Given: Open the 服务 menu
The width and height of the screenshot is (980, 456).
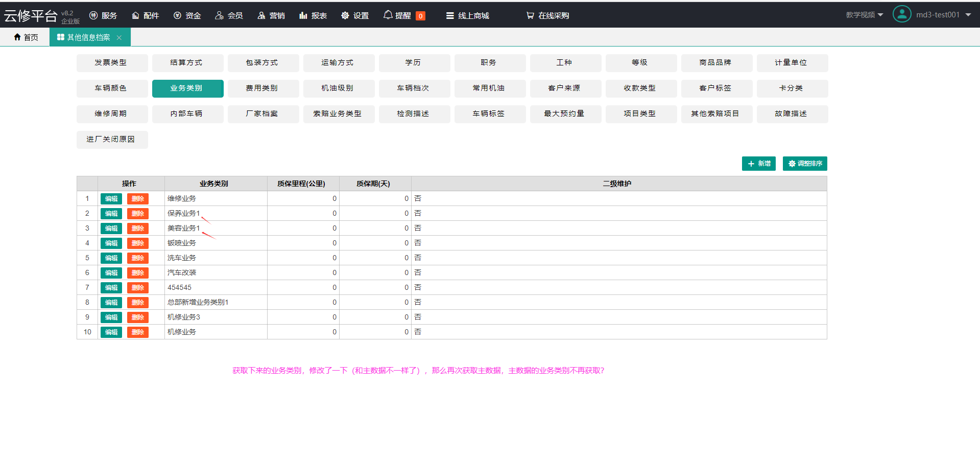Looking at the screenshot, I should point(103,16).
